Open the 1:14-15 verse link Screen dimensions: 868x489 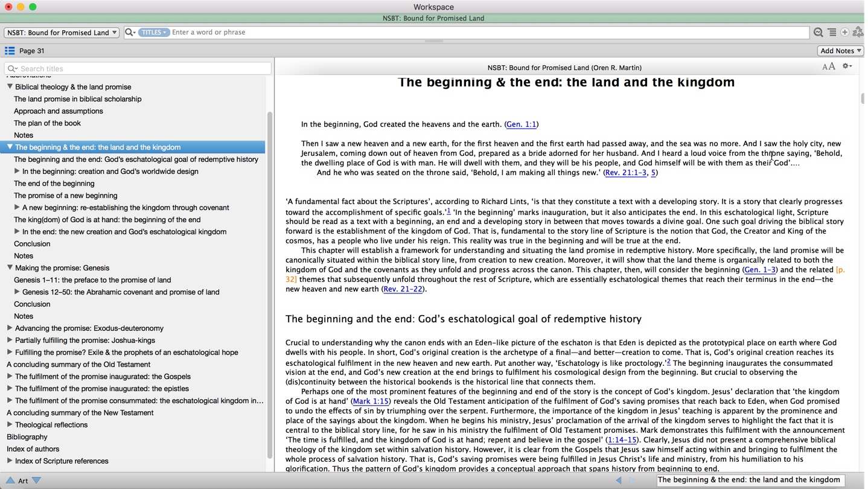click(622, 440)
